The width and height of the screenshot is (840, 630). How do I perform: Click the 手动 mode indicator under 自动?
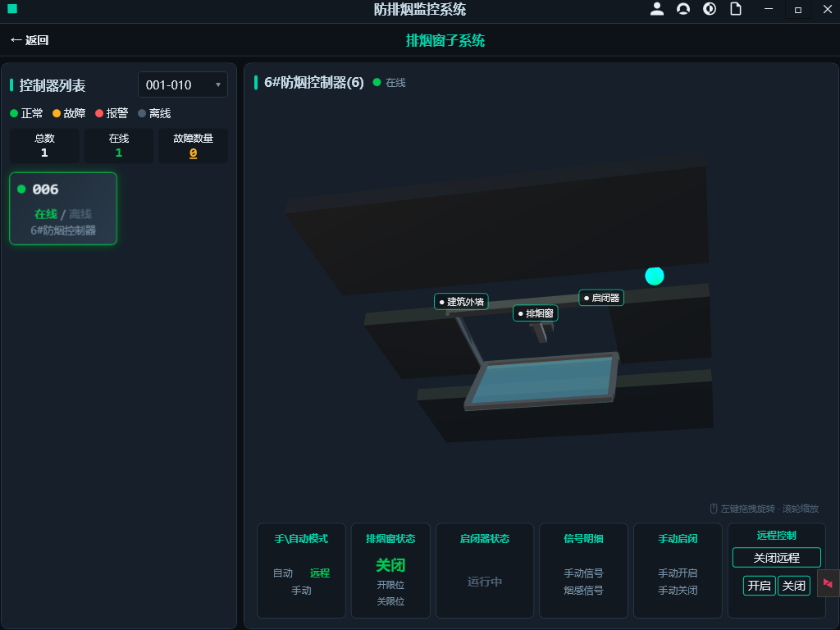tap(301, 591)
